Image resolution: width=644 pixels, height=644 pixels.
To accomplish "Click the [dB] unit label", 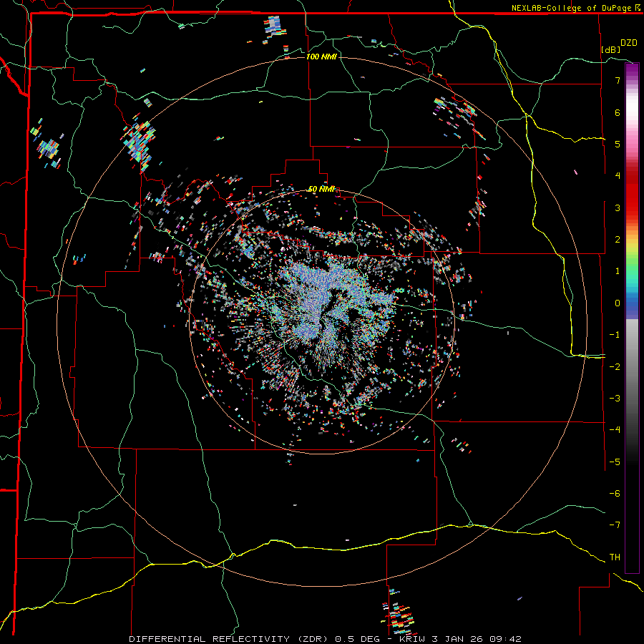I will 611,49.
